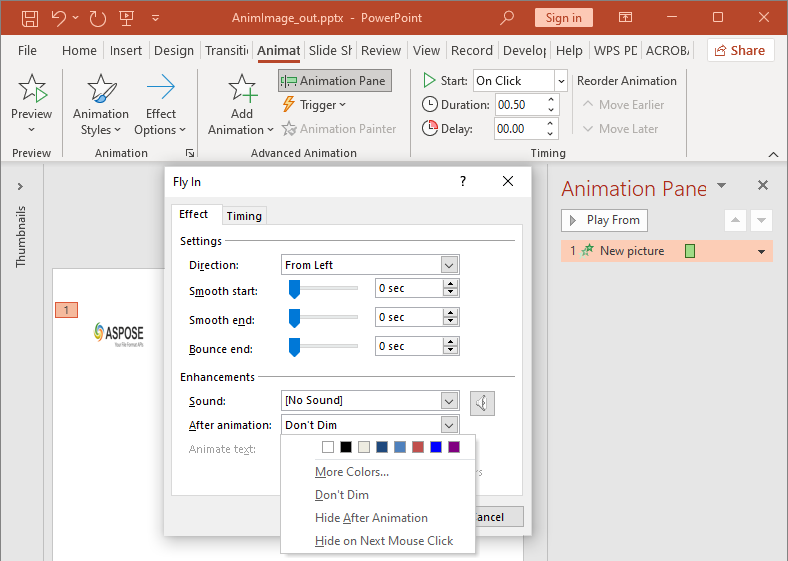Open the Direction dropdown

449,265
